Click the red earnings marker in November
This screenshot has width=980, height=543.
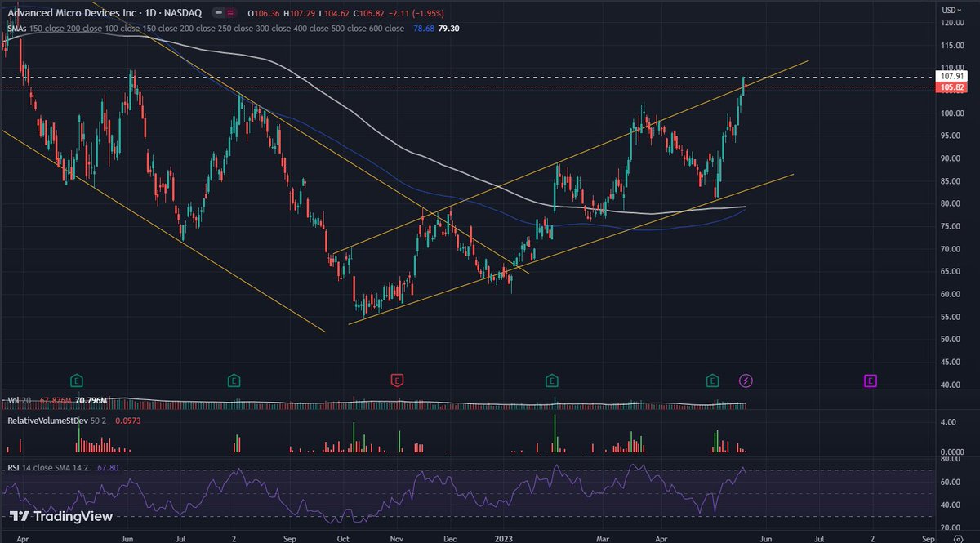point(398,381)
